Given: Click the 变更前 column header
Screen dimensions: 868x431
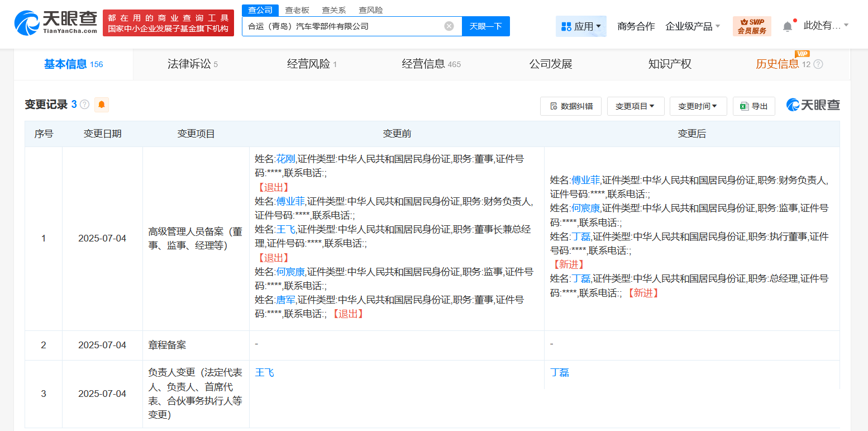Looking at the screenshot, I should pyautogui.click(x=397, y=134).
